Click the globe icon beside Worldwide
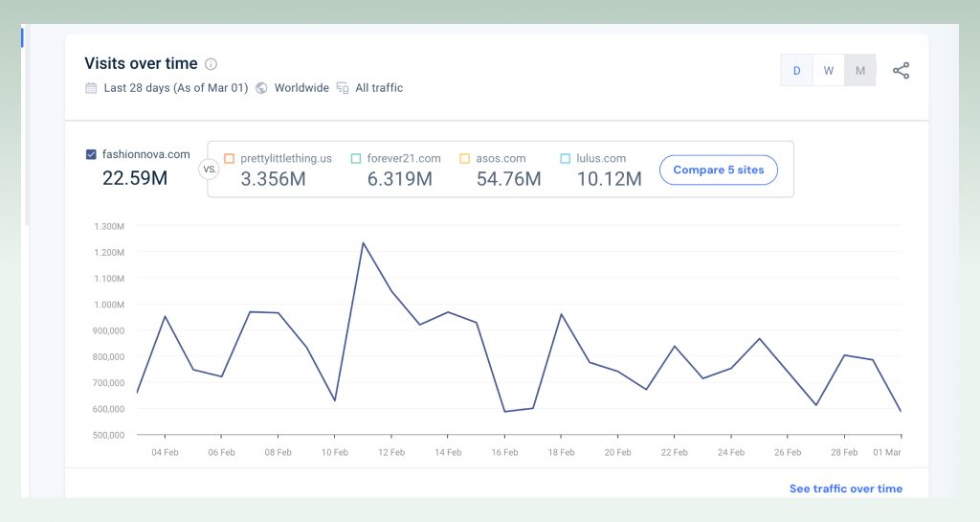980x522 pixels. (x=262, y=88)
